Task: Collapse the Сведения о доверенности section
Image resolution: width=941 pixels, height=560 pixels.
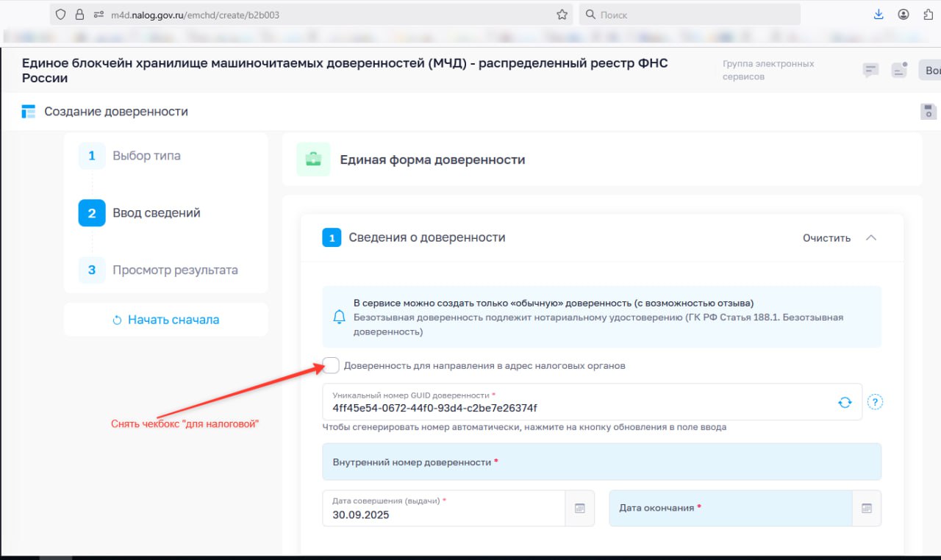Action: 871,238
